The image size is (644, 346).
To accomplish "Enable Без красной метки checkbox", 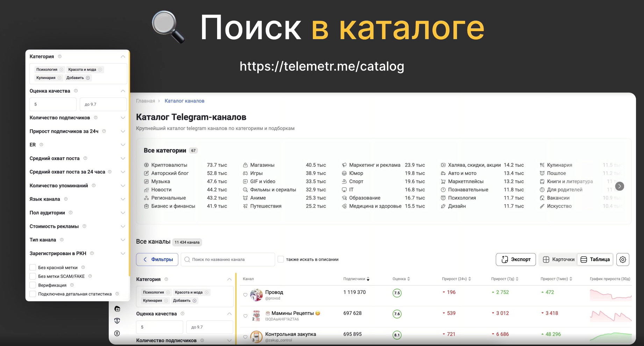I will coord(33,267).
